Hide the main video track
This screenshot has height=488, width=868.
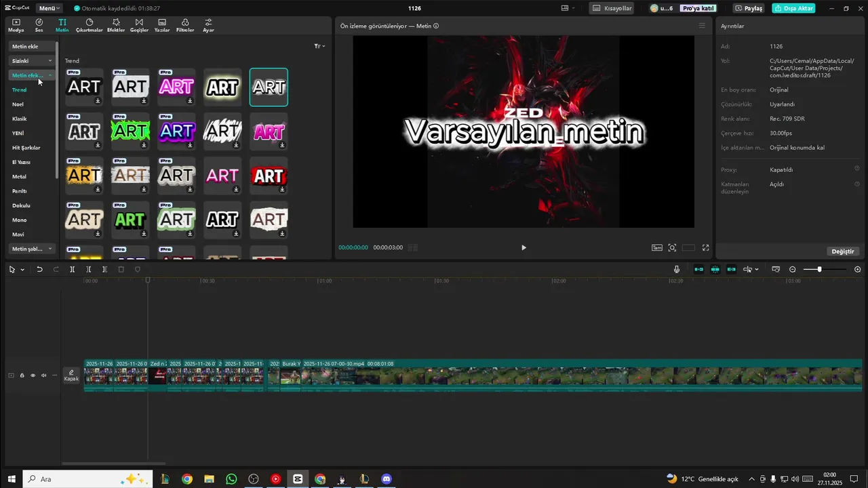33,375
